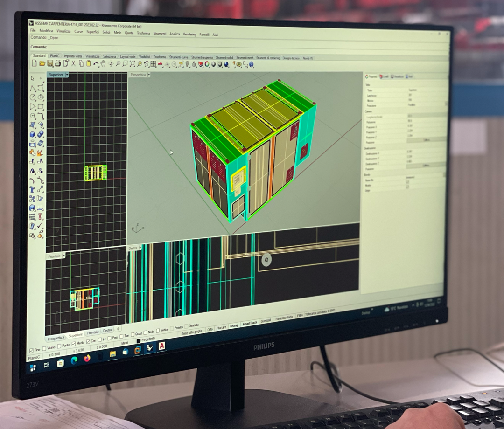
Task: Open the Superiore viewport title dropdown arrow
Action: 67,75
